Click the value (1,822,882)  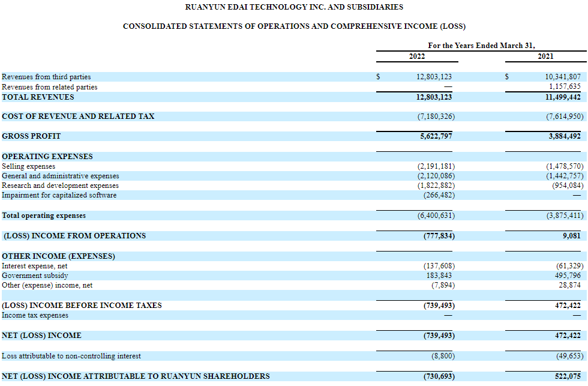coord(436,185)
